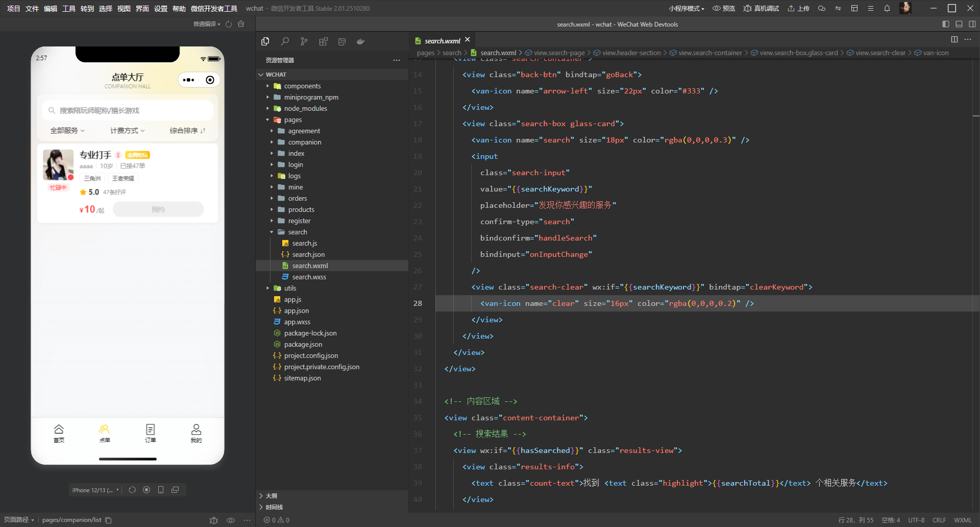Click the 预约 button on the companion card

pyautogui.click(x=158, y=209)
